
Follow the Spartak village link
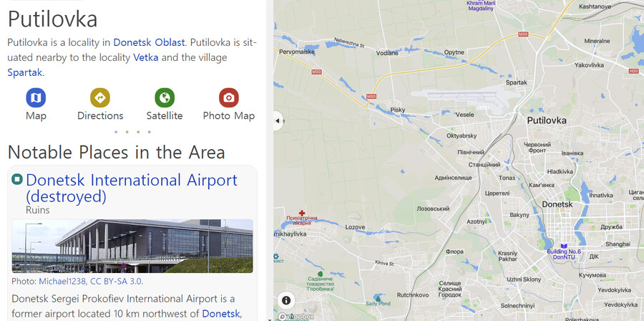(24, 73)
